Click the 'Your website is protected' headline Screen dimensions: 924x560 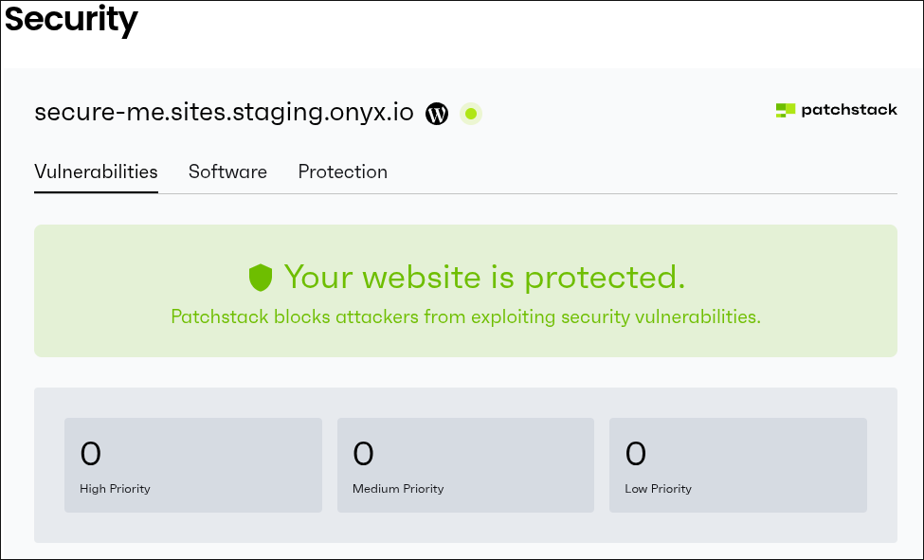[x=483, y=278]
